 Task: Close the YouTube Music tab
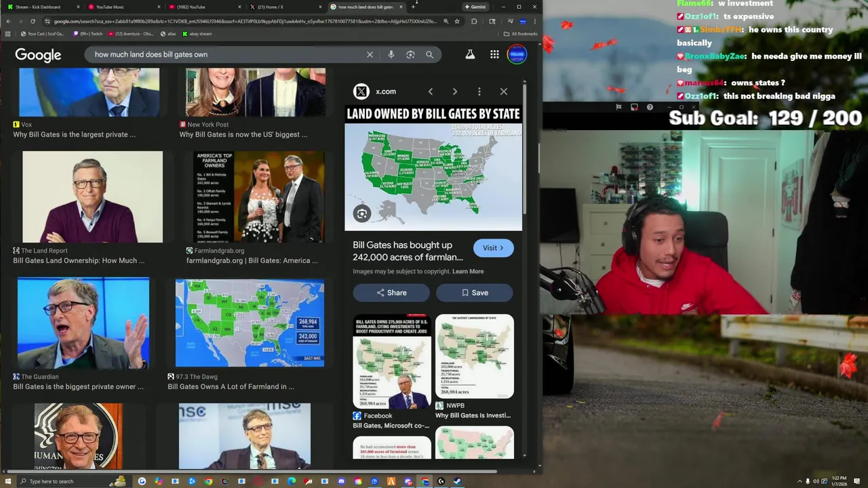pyautogui.click(x=159, y=7)
